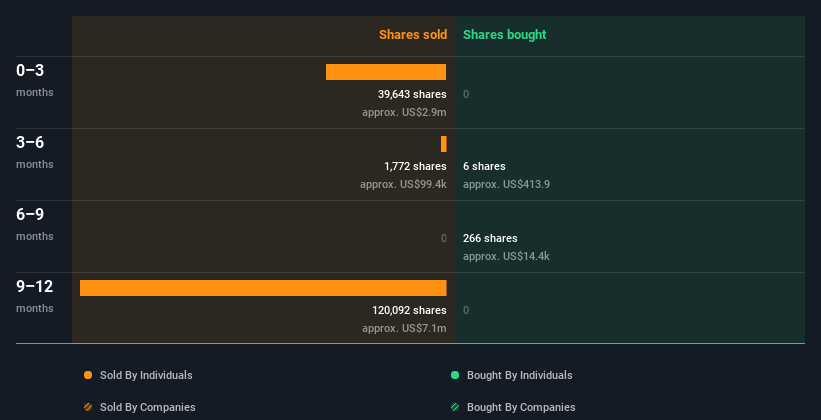The image size is (821, 420).
Task: Select the 0–3 months orange sold bar
Action: [x=386, y=72]
